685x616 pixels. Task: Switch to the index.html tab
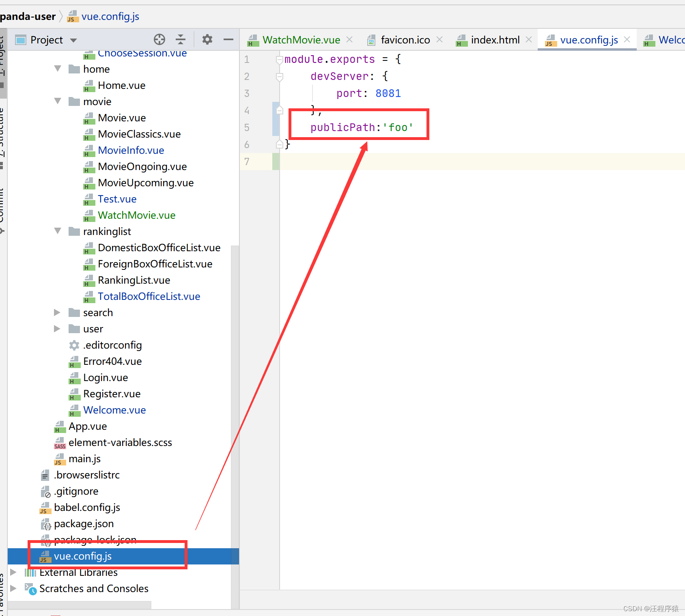coord(495,40)
